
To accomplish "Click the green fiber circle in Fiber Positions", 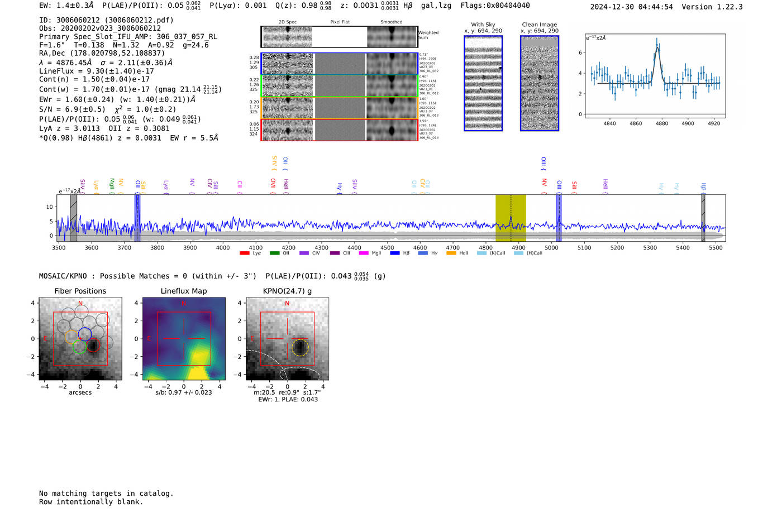I will (80, 347).
